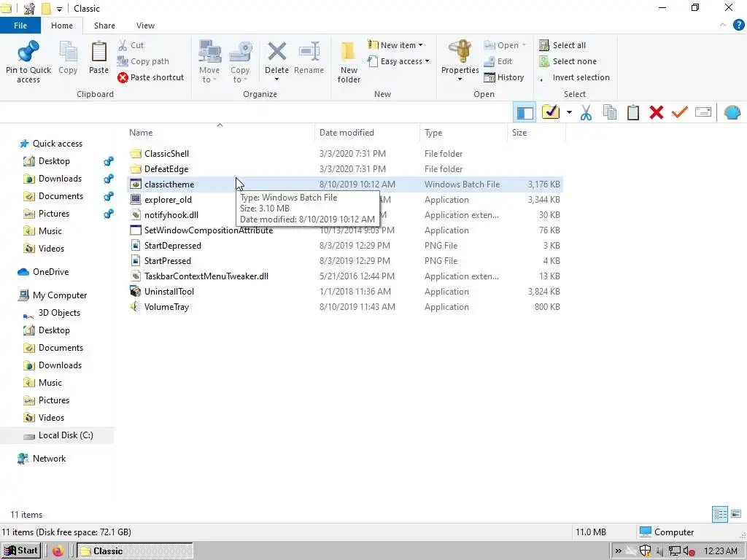This screenshot has width=747, height=560.
Task: Open quick access toolbar dropdown arrow
Action: click(x=59, y=9)
